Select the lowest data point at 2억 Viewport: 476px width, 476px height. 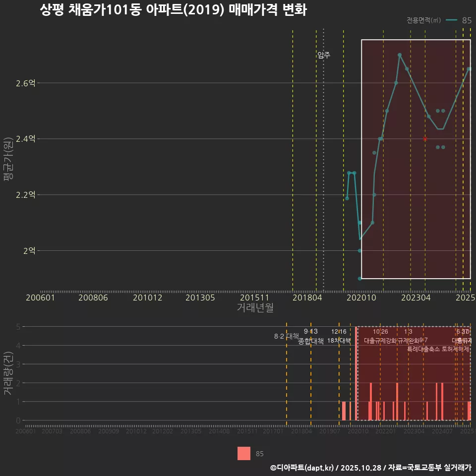[x=359, y=249]
